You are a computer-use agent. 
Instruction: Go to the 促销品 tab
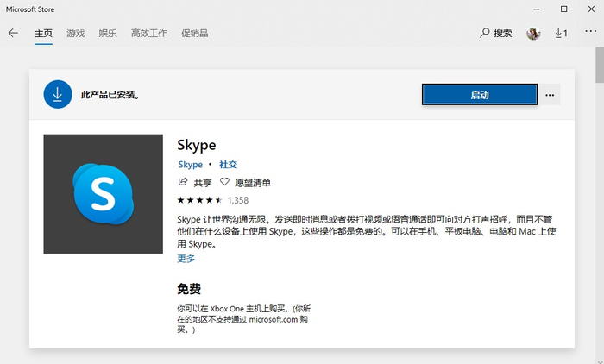tap(194, 34)
